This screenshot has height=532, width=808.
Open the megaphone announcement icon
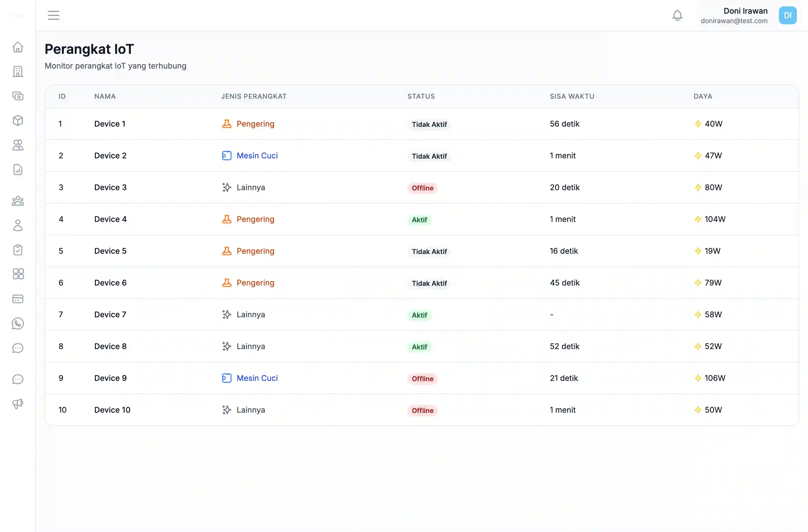(x=18, y=404)
